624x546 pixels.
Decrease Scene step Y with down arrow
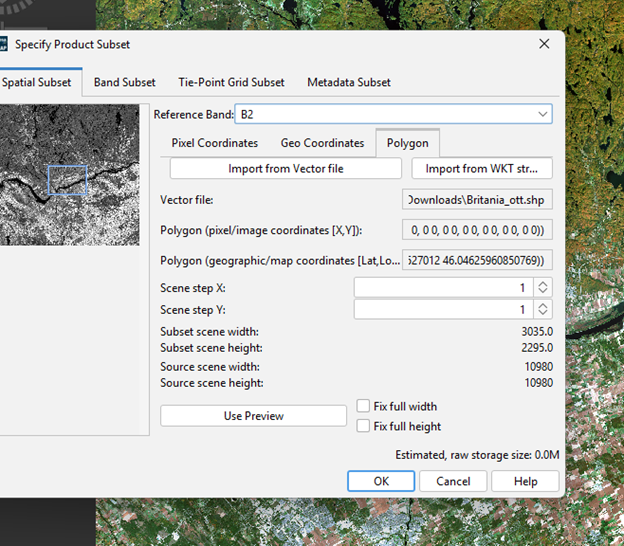(x=543, y=315)
